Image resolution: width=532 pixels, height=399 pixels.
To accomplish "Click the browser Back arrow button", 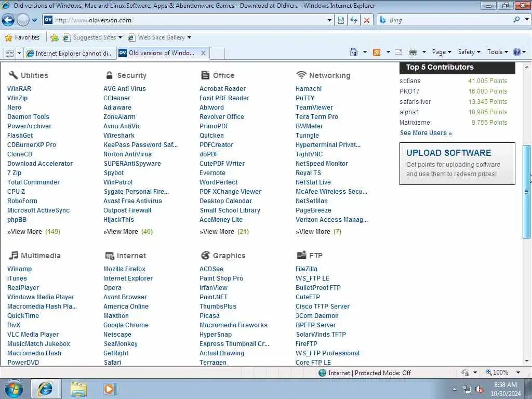I will [x=8, y=20].
